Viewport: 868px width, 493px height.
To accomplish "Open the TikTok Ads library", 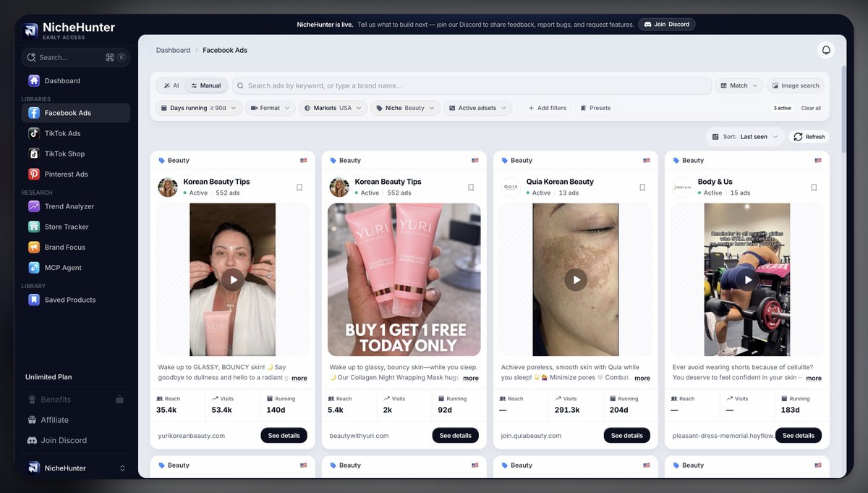I will [76, 133].
